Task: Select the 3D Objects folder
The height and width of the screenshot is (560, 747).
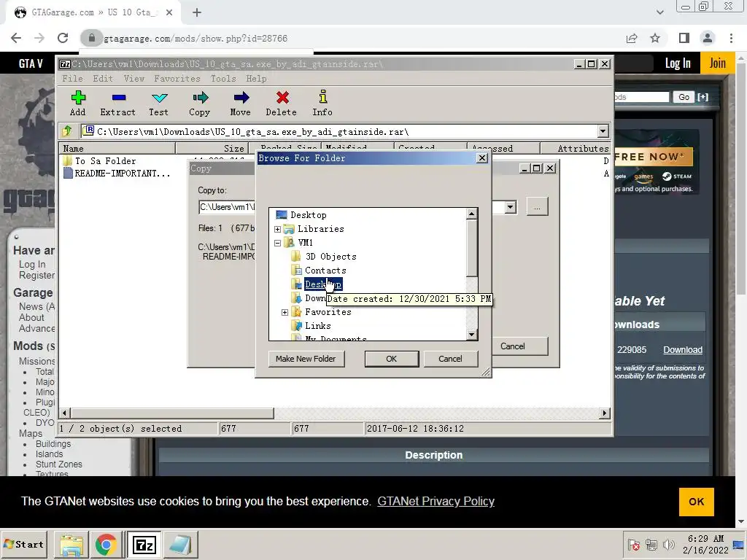Action: pyautogui.click(x=330, y=257)
